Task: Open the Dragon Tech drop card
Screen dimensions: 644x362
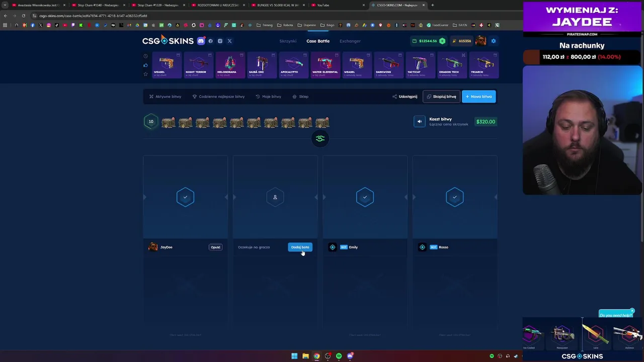Action: pos(452,65)
